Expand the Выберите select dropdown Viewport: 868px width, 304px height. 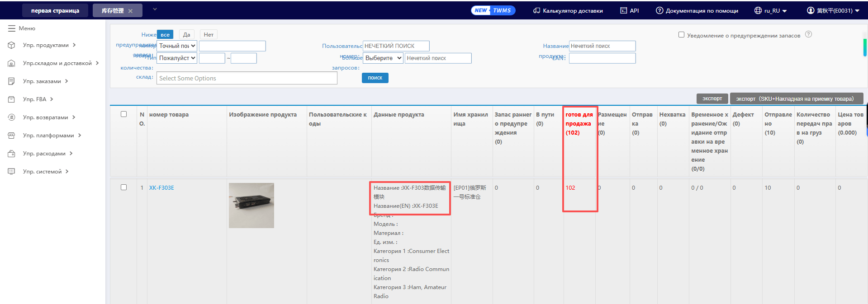point(383,58)
